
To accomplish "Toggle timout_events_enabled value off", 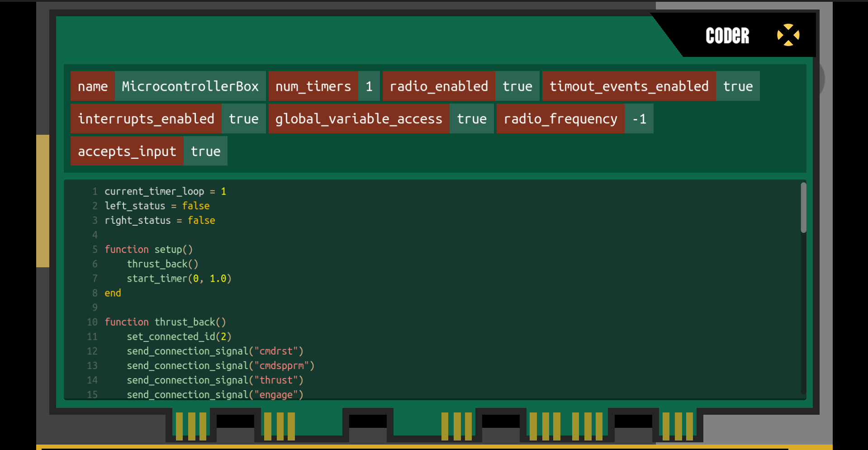I will 738,86.
